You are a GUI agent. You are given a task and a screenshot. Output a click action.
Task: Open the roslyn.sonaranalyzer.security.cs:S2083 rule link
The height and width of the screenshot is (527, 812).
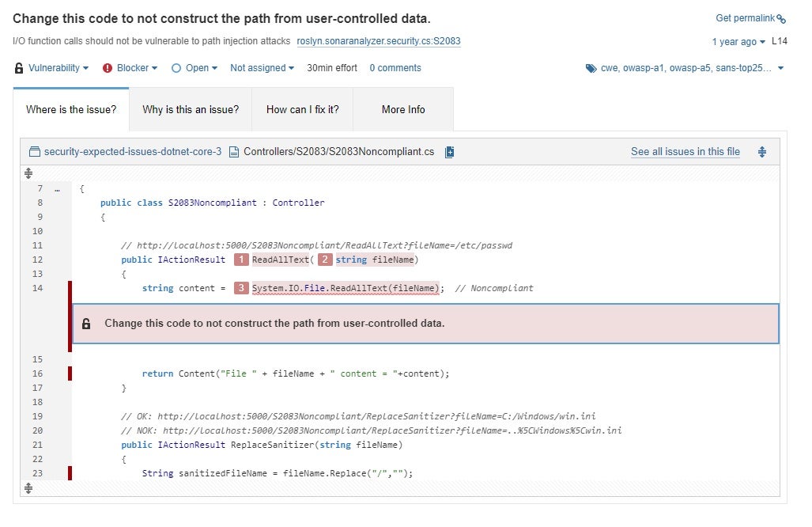pos(378,41)
